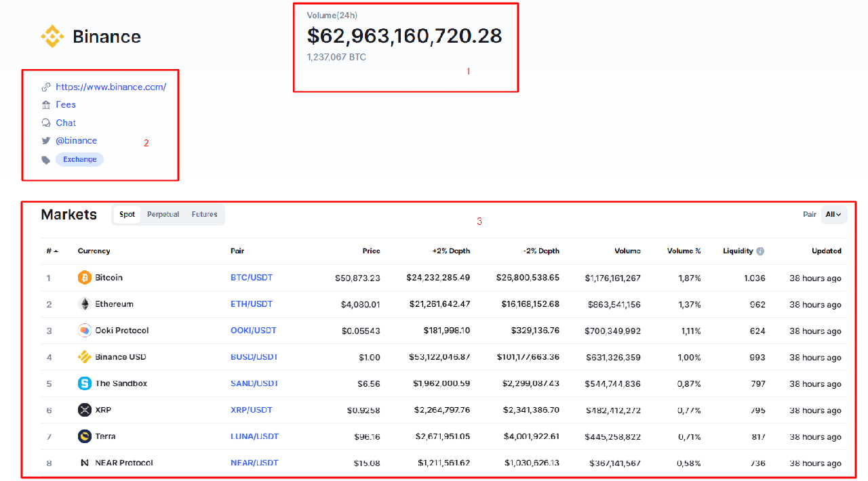Click the fees icon next to Fees

(46, 104)
